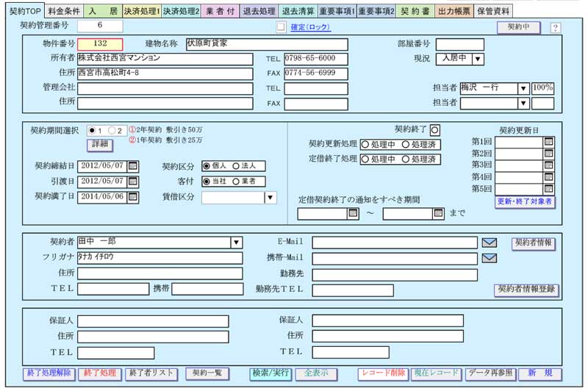Open calendar for notification period end date

(x=438, y=213)
